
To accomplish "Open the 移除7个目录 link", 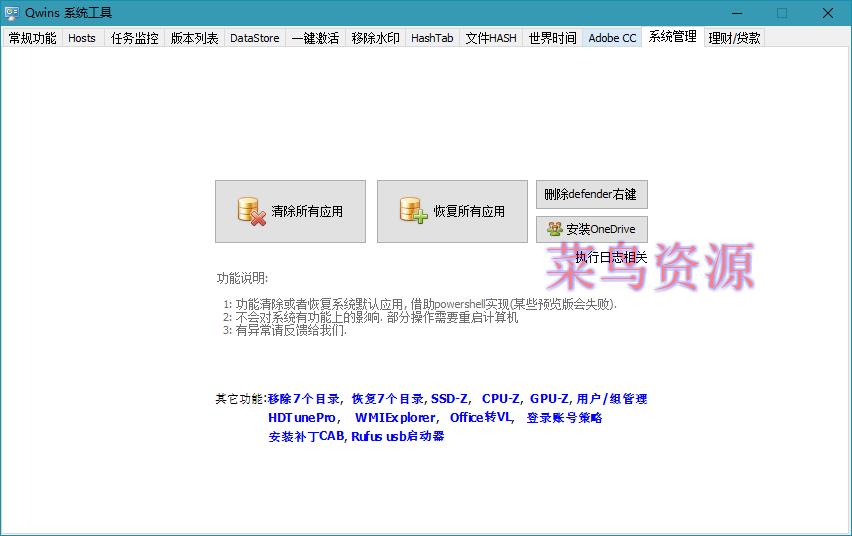I will click(x=304, y=399).
